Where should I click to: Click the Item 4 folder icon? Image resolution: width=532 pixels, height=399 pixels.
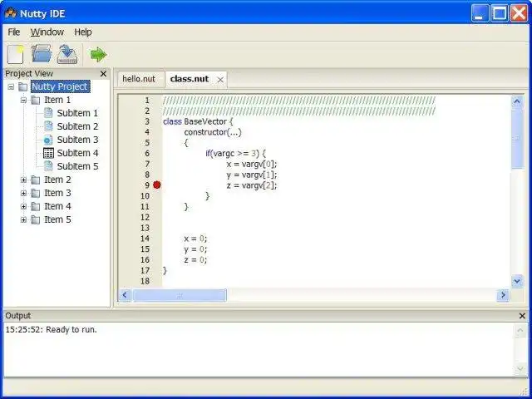36,206
